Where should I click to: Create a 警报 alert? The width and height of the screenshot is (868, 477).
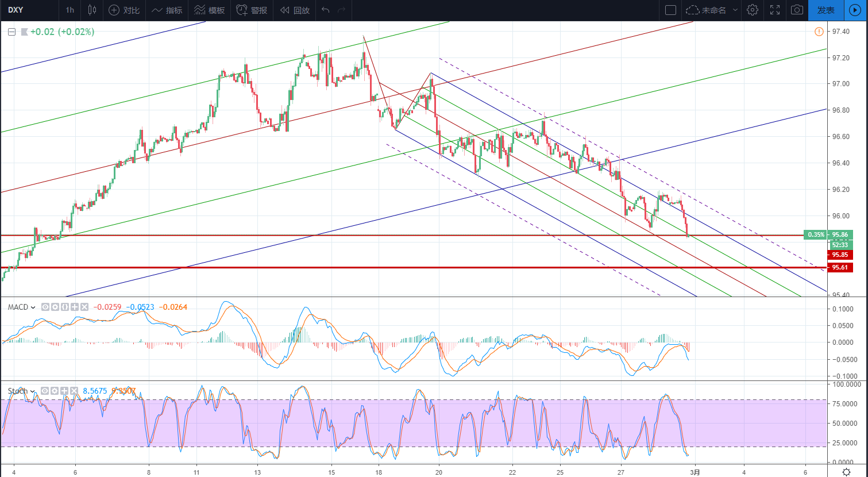pyautogui.click(x=252, y=10)
